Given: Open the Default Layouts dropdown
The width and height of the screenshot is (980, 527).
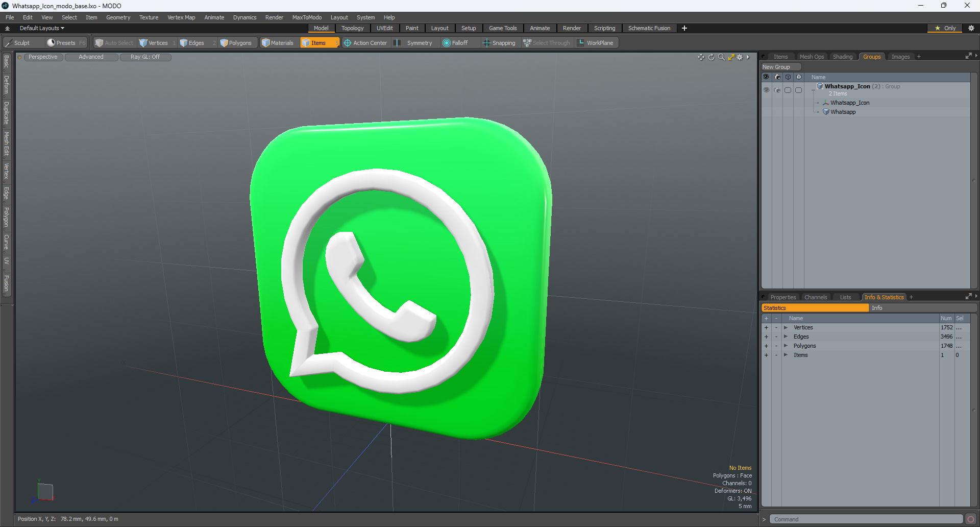Looking at the screenshot, I should coord(42,28).
